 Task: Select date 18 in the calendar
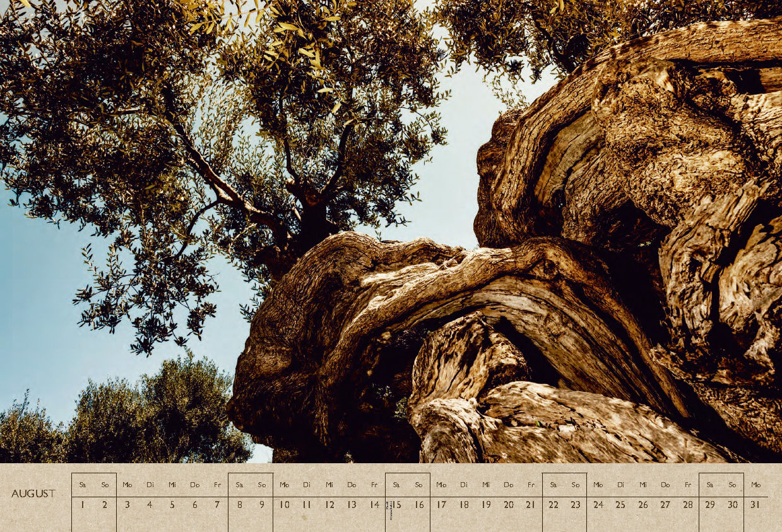464,505
